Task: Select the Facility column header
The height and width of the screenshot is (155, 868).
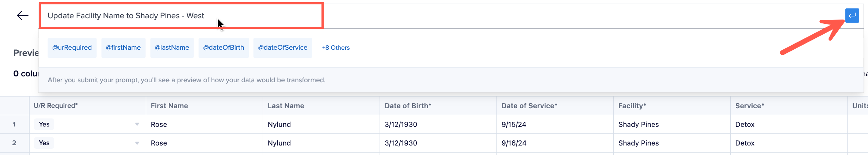Action: (x=672, y=106)
